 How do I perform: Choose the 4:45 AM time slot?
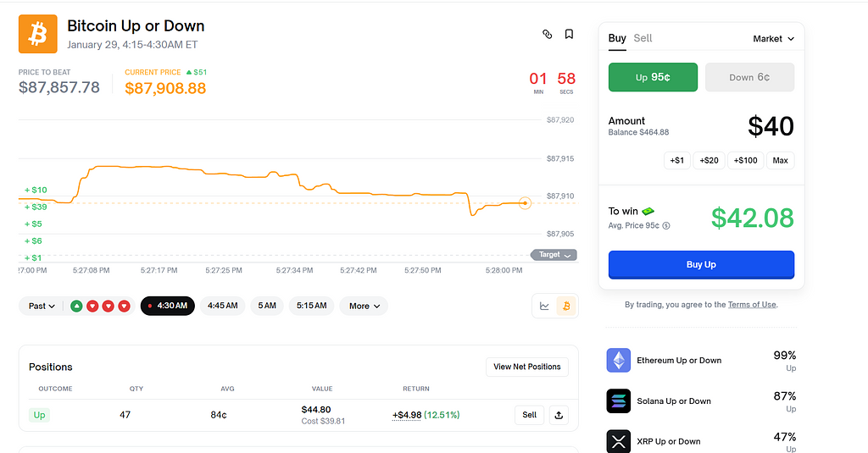click(x=222, y=306)
